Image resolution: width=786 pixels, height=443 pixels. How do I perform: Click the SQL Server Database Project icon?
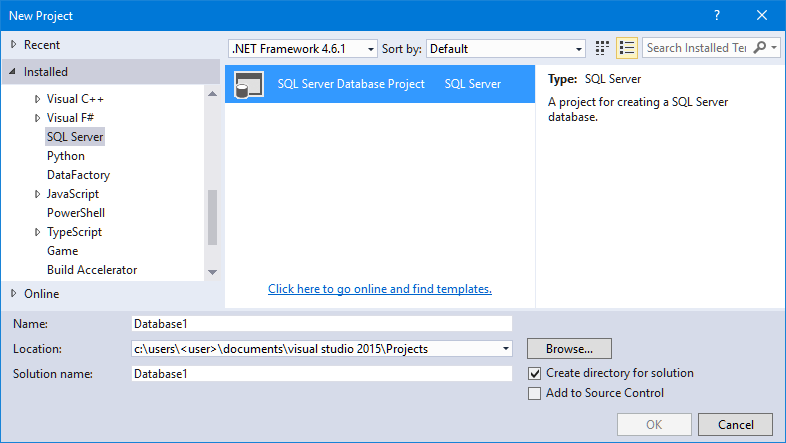[249, 84]
